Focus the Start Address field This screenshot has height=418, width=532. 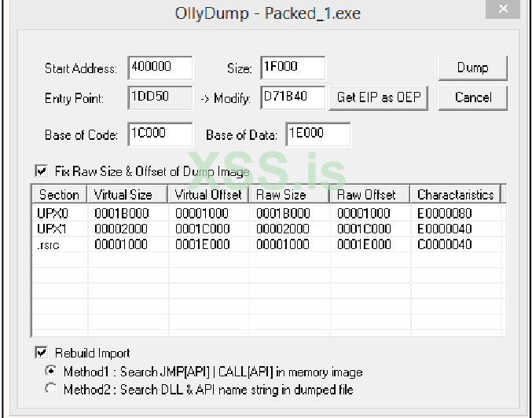pyautogui.click(x=160, y=68)
